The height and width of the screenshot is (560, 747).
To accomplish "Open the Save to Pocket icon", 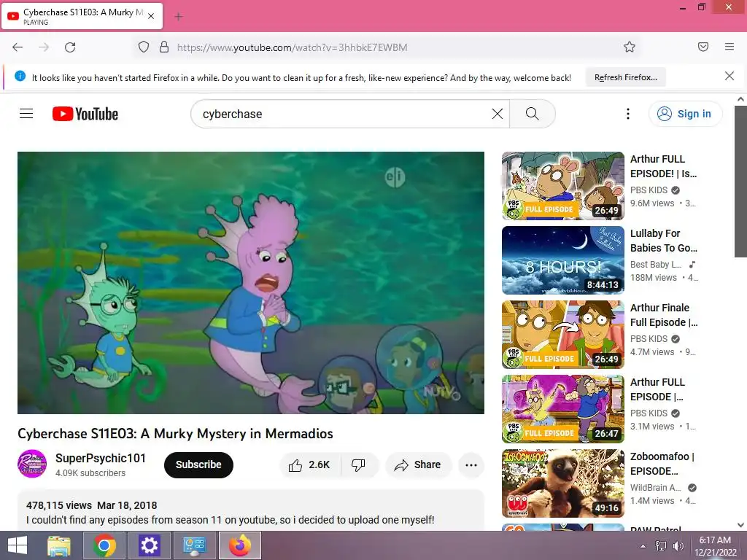I will pyautogui.click(x=703, y=47).
